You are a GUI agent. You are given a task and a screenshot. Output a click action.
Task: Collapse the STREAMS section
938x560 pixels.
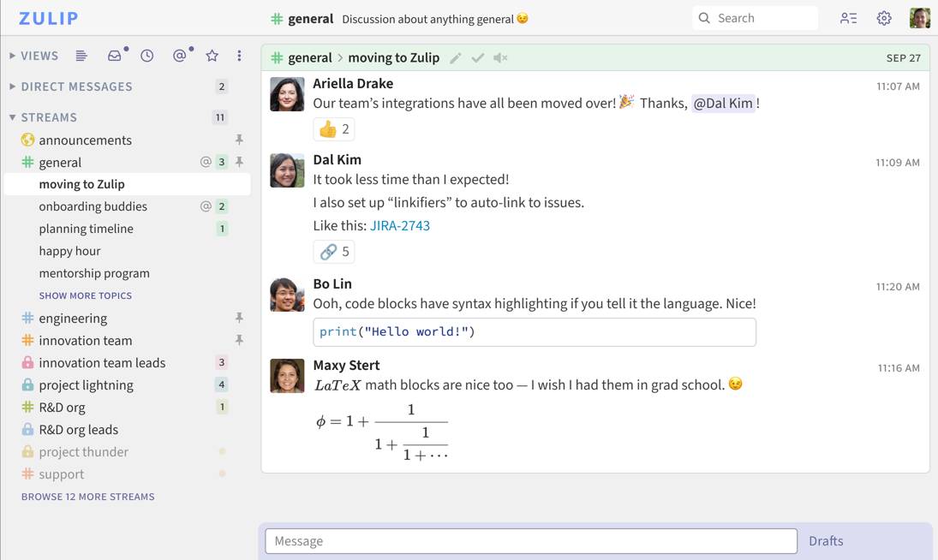point(12,116)
